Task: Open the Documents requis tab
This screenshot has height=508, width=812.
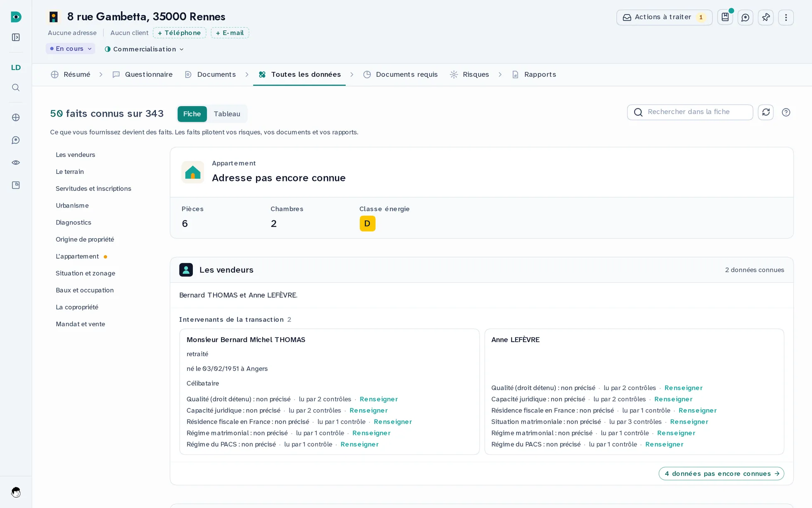Action: click(401, 75)
